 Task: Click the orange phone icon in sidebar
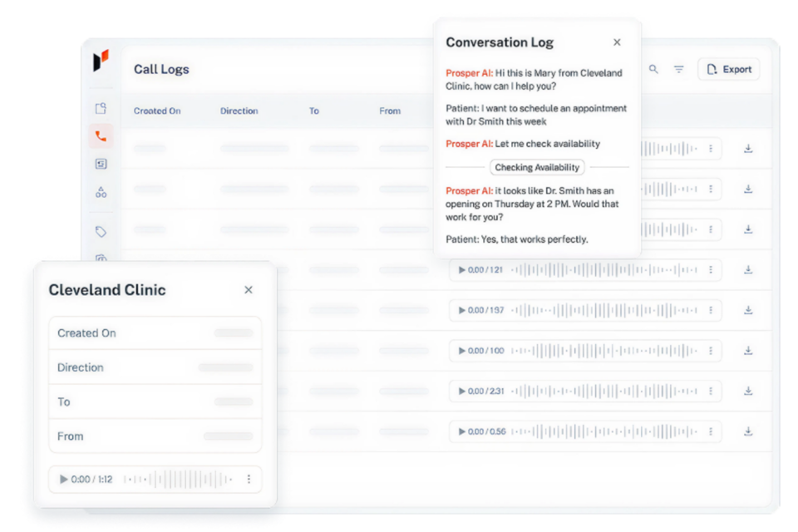[x=101, y=137]
